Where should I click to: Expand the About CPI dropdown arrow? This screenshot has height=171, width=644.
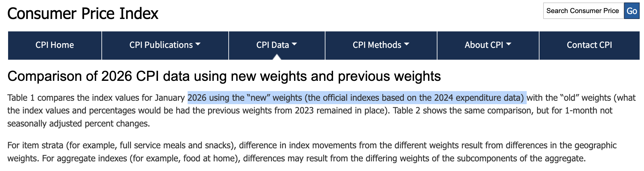[509, 44]
